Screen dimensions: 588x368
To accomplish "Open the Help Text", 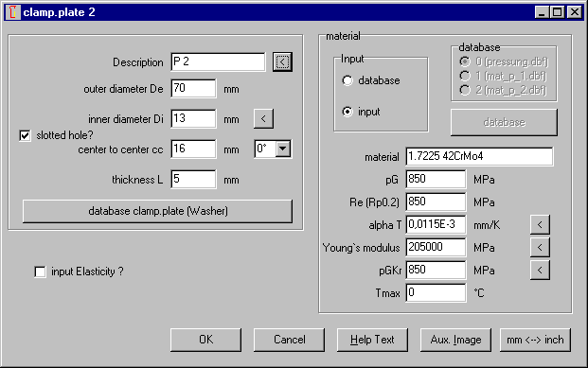I will tap(372, 340).
